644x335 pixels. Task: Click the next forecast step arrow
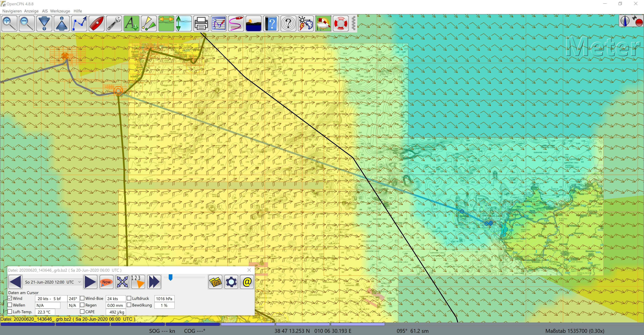coord(90,282)
